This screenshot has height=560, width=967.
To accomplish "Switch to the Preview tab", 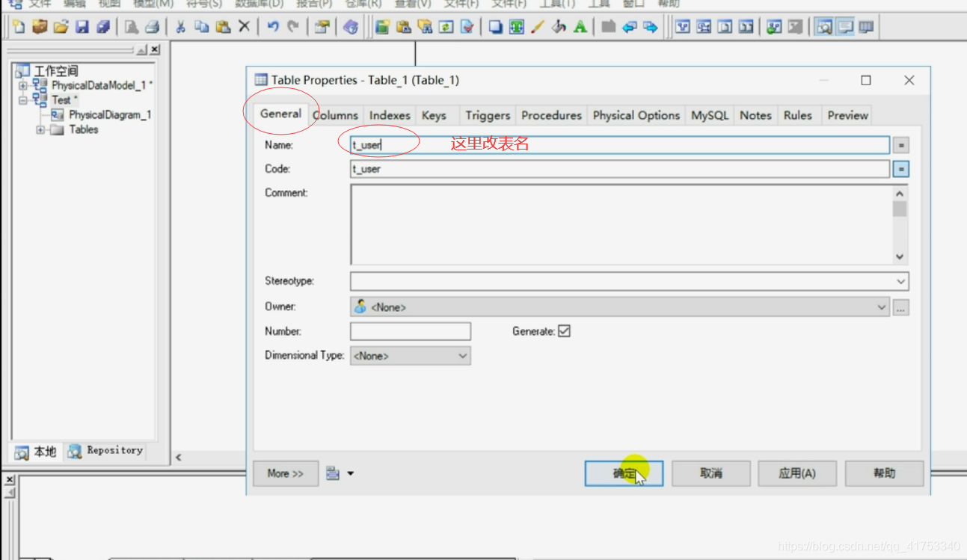I will [847, 115].
